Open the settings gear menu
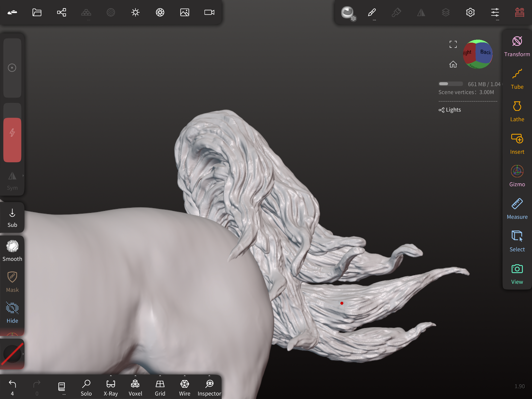 click(x=470, y=12)
